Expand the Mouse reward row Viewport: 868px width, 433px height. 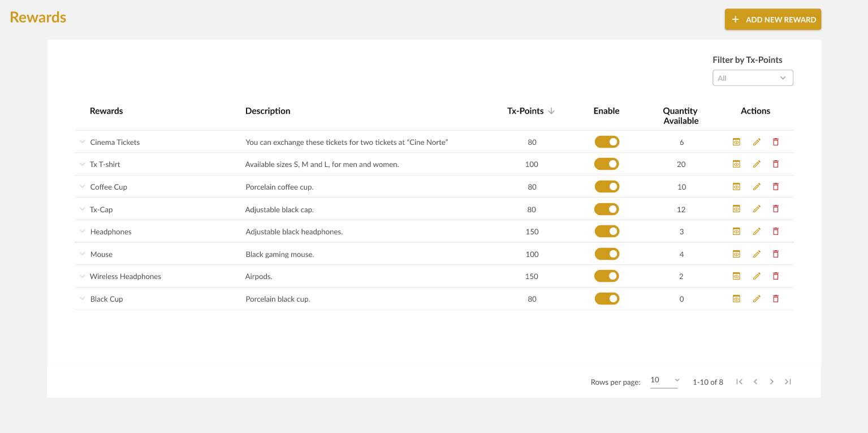pyautogui.click(x=82, y=254)
